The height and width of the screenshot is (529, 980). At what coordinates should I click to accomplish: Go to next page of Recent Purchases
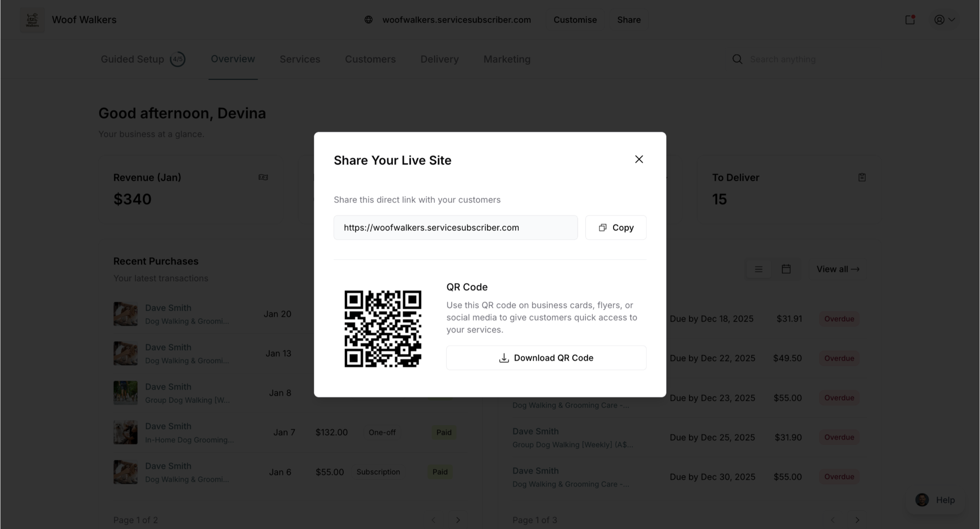point(458,520)
